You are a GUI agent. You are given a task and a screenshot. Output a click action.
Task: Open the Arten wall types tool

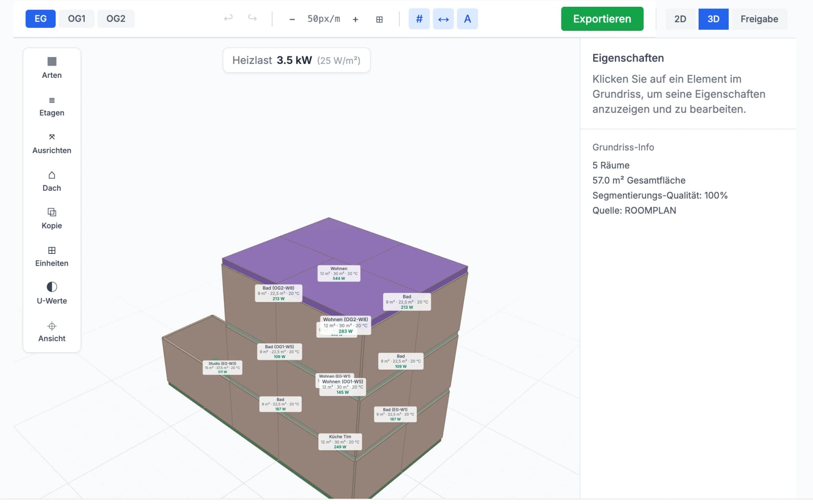click(x=52, y=68)
